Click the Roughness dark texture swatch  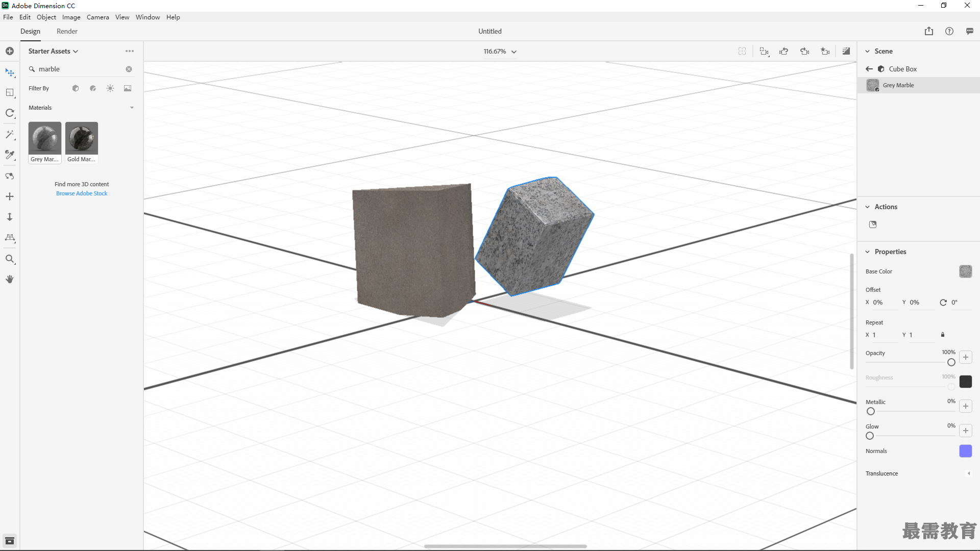pyautogui.click(x=966, y=382)
